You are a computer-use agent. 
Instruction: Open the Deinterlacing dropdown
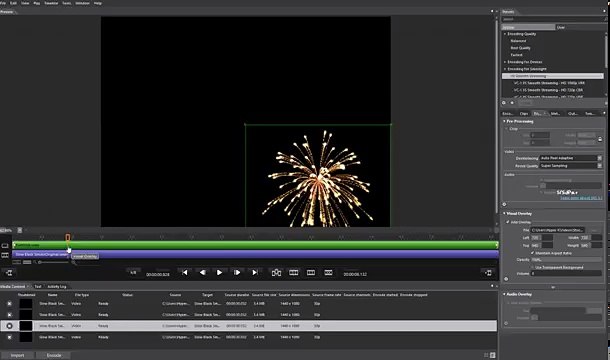[x=570, y=158]
